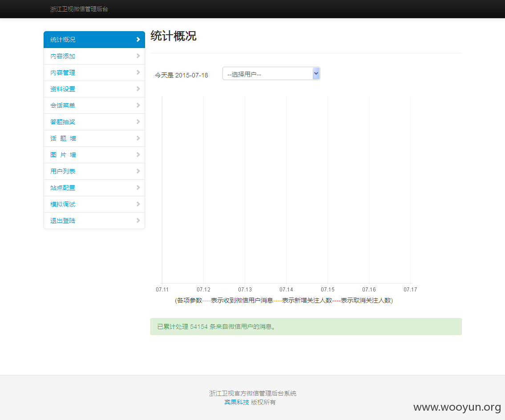Image resolution: width=505 pixels, height=420 pixels.
Task: Click chevron arrow beside 退出登陆
Action: (138, 220)
